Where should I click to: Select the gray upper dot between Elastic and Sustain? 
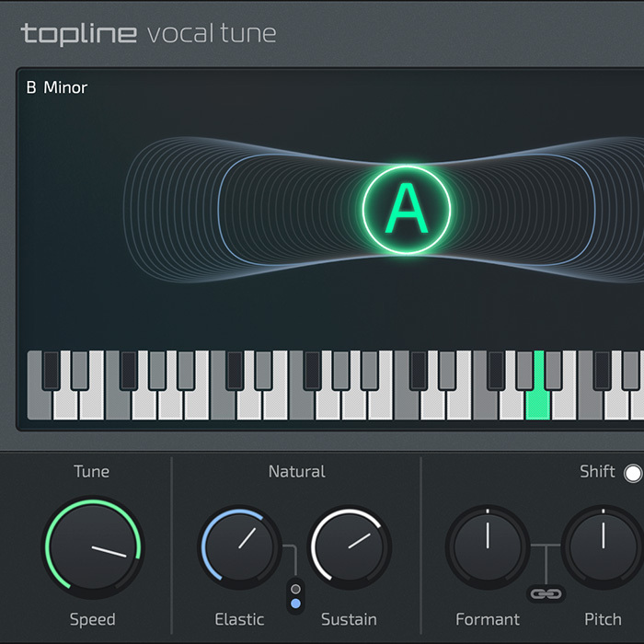point(295,589)
